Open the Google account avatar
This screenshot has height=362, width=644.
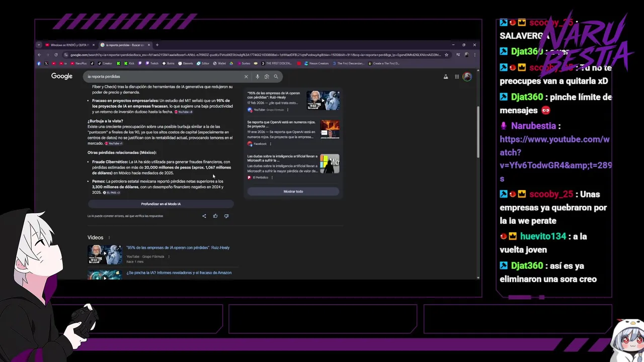467,76
